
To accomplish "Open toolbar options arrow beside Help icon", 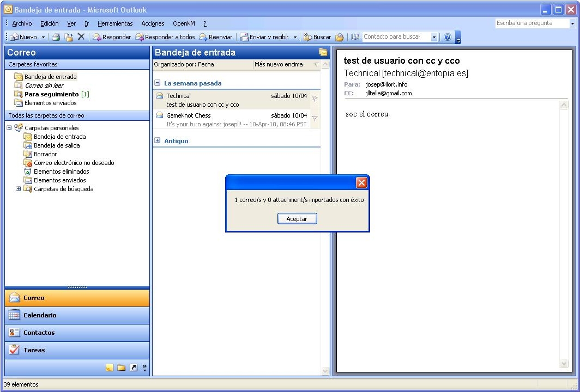I will point(458,37).
